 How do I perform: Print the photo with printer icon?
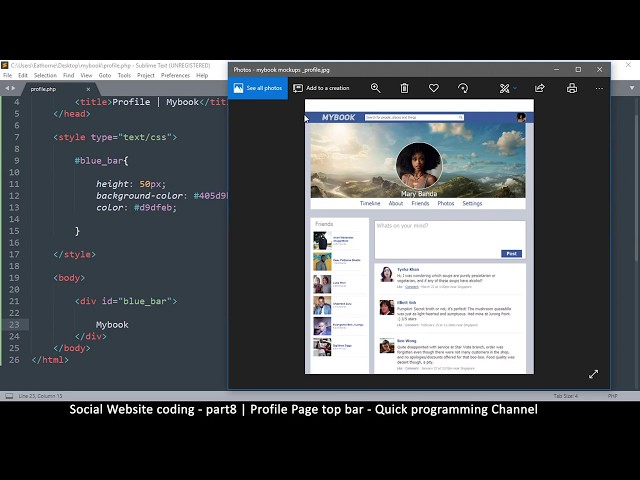pyautogui.click(x=572, y=88)
